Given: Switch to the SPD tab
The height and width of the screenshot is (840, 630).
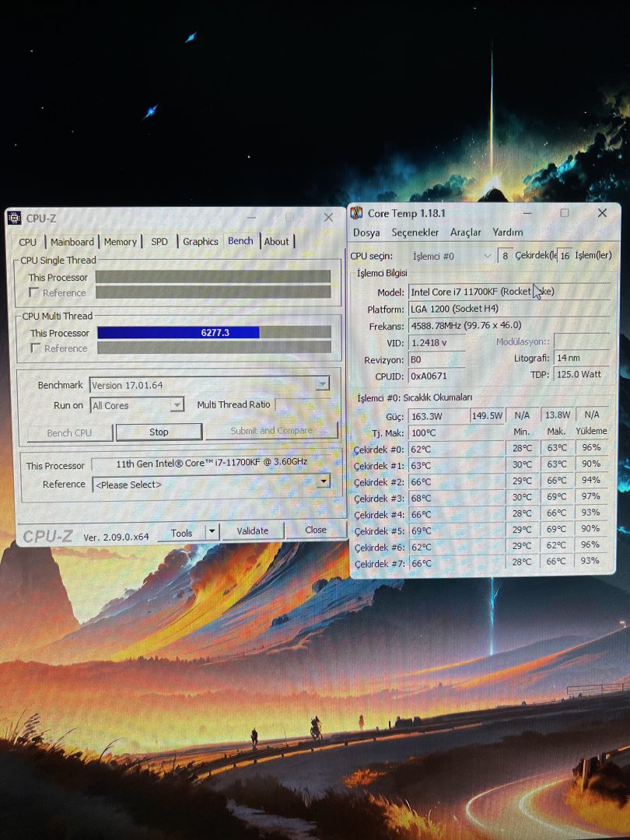Looking at the screenshot, I should (159, 242).
